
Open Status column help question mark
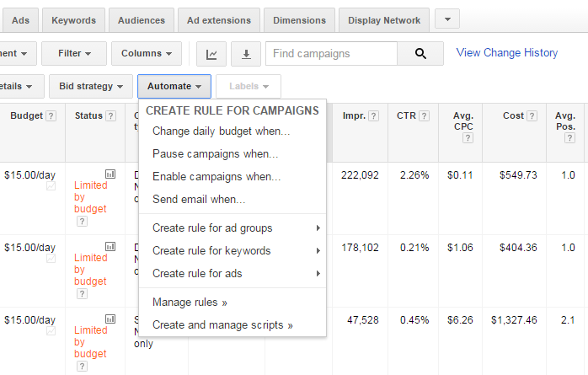coord(110,116)
